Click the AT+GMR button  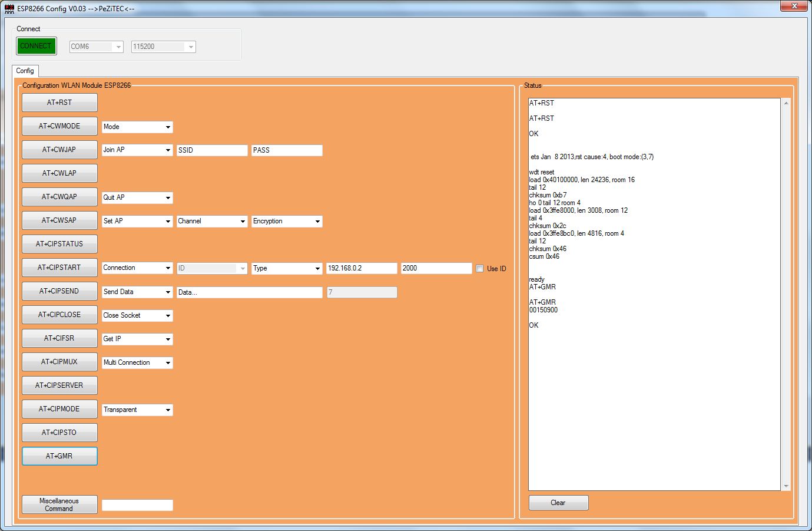coord(59,456)
